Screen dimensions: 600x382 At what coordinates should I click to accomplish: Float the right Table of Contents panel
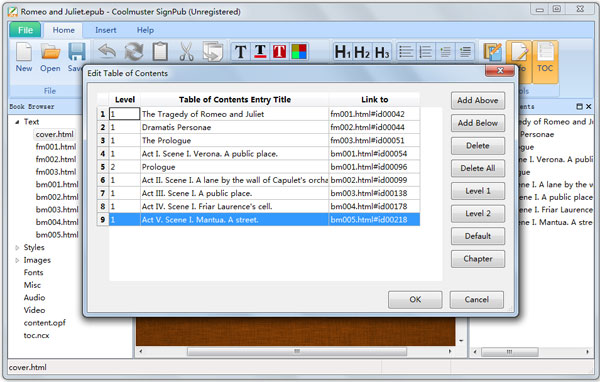click(x=579, y=106)
